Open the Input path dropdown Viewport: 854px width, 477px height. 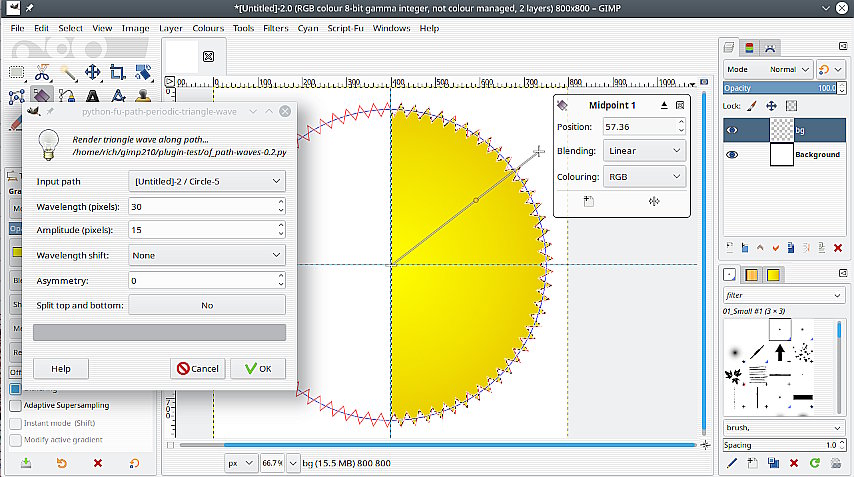tap(207, 181)
